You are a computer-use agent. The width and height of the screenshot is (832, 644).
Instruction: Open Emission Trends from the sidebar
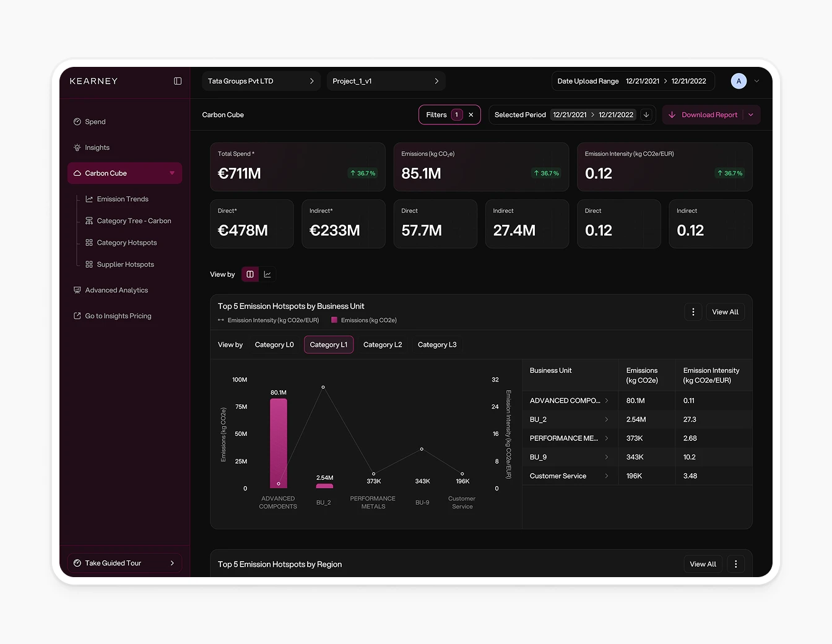(x=123, y=199)
